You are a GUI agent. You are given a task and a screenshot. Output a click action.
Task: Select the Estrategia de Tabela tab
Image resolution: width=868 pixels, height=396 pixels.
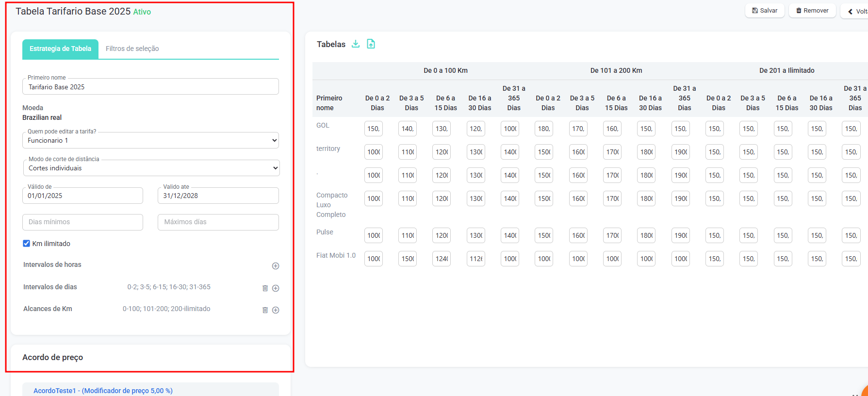pyautogui.click(x=60, y=49)
